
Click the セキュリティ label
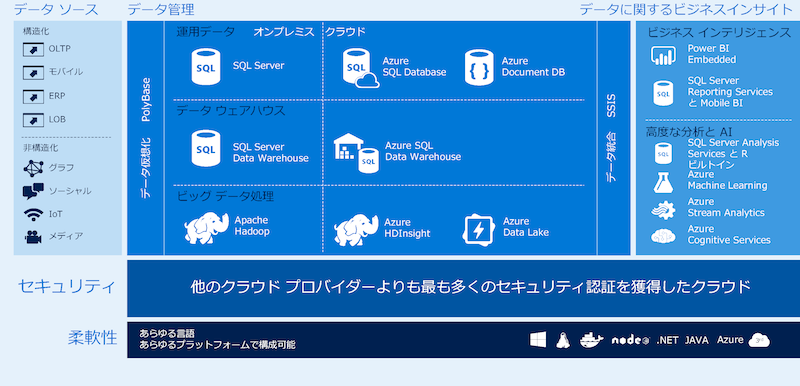(67, 287)
